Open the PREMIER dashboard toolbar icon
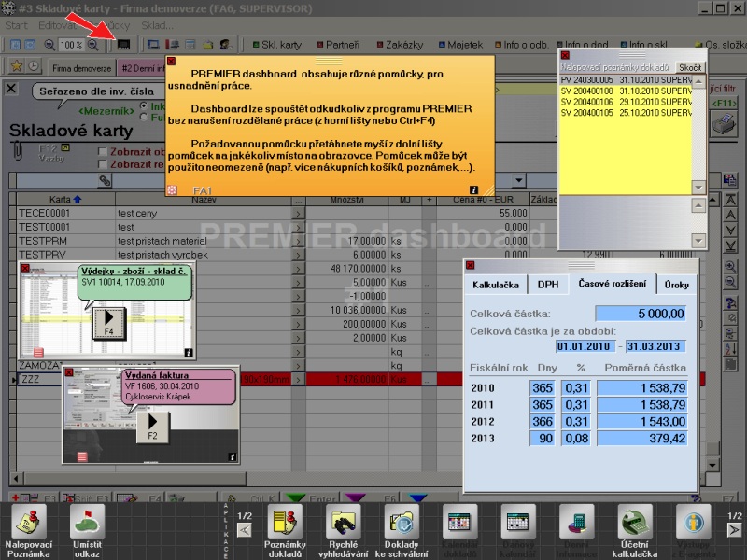 click(123, 45)
